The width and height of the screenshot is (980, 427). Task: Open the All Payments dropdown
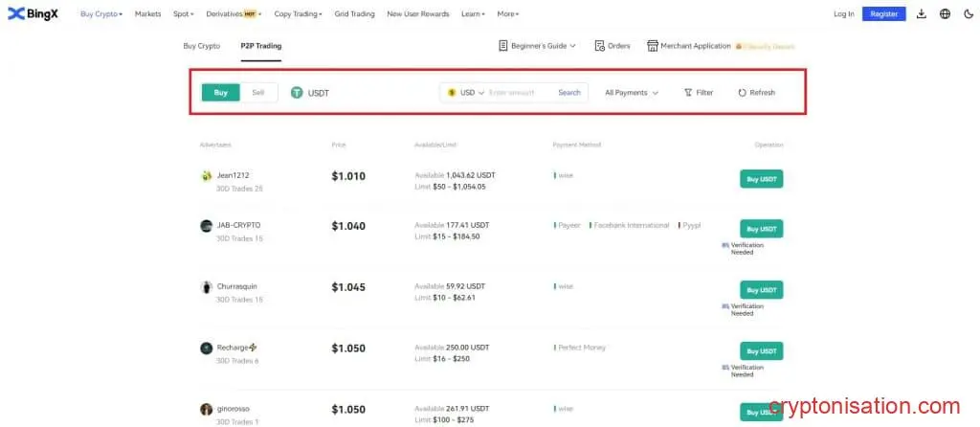632,93
